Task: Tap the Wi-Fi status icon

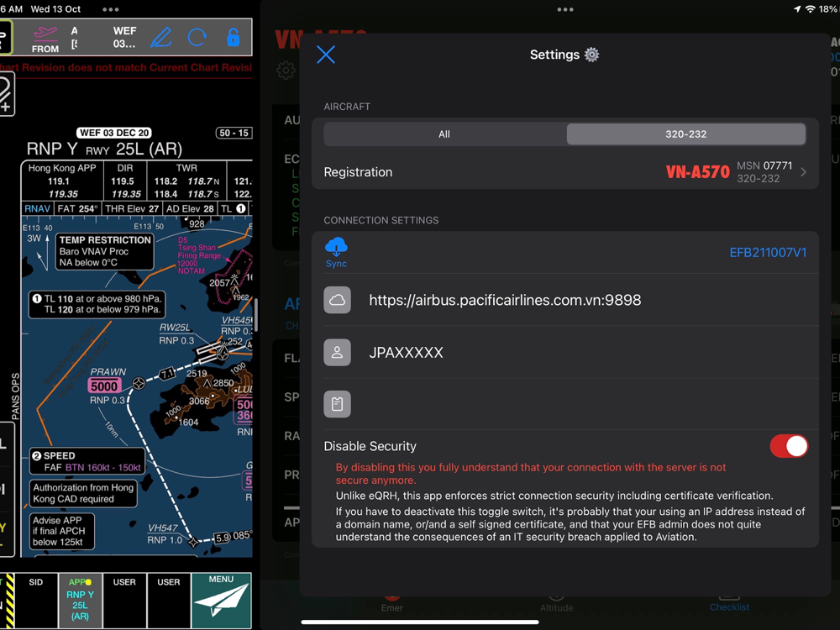Action: point(810,9)
